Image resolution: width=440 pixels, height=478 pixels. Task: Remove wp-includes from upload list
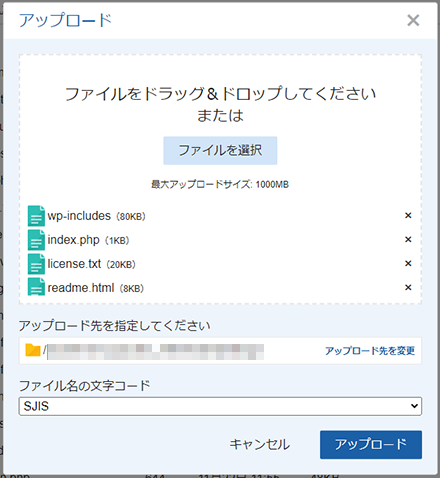click(408, 216)
